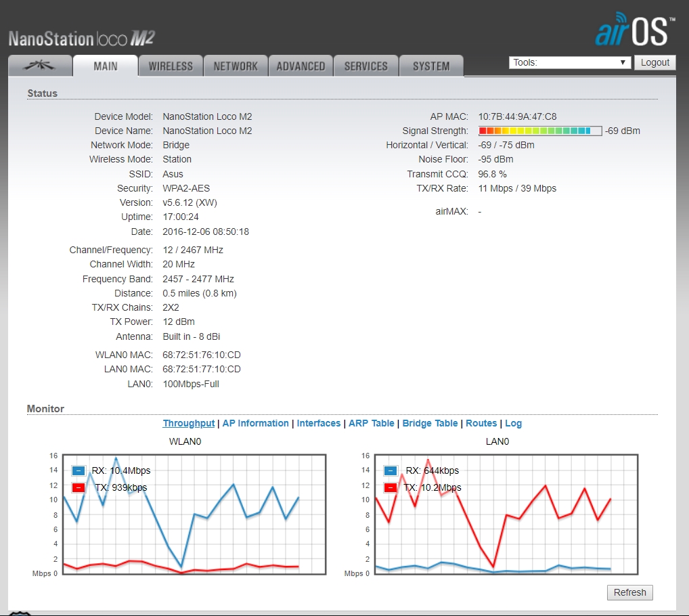Image resolution: width=689 pixels, height=616 pixels.
Task: Click the Distance value 0.5 miles (0.8 km)
Action: pyautogui.click(x=200, y=293)
